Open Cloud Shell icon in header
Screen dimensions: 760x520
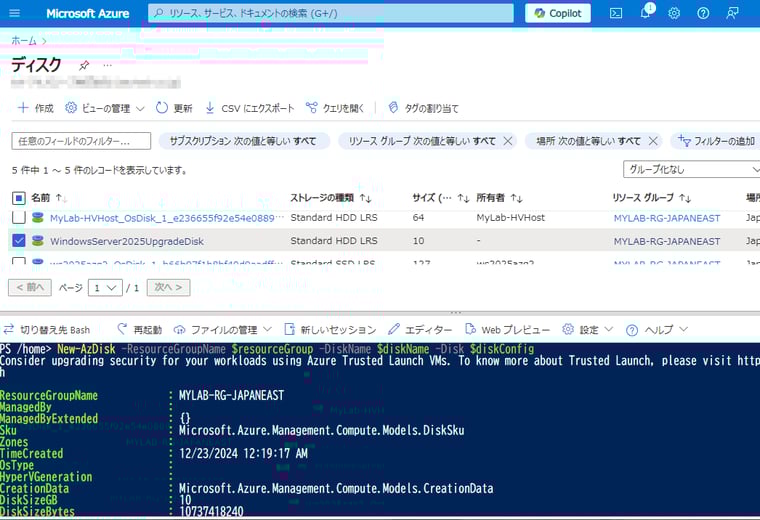pyautogui.click(x=616, y=13)
